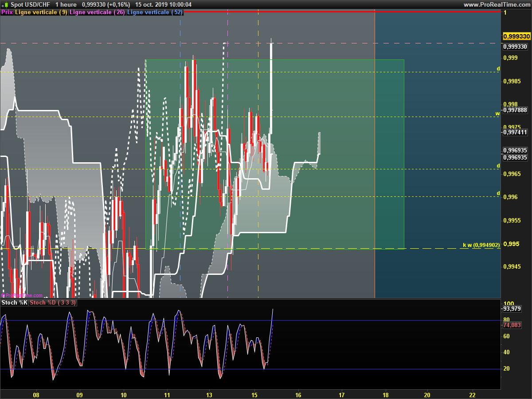Click the 20 level on stochastic axis
The image size is (532, 399).
coord(506,368)
